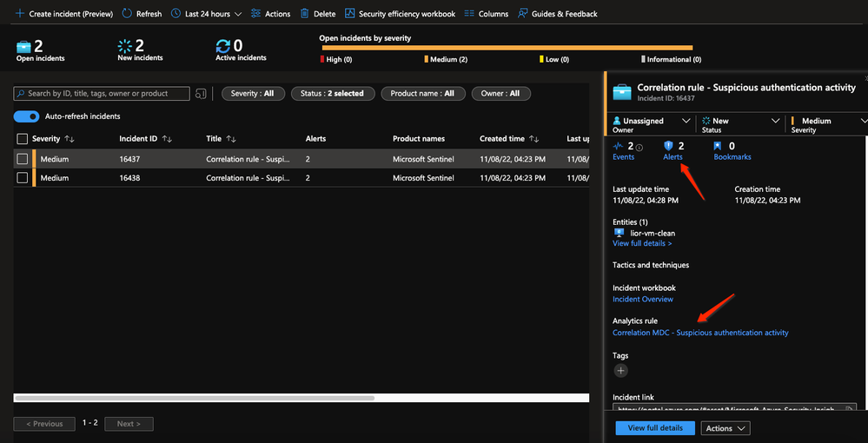Open the Incident Overview workbook link

tap(643, 299)
